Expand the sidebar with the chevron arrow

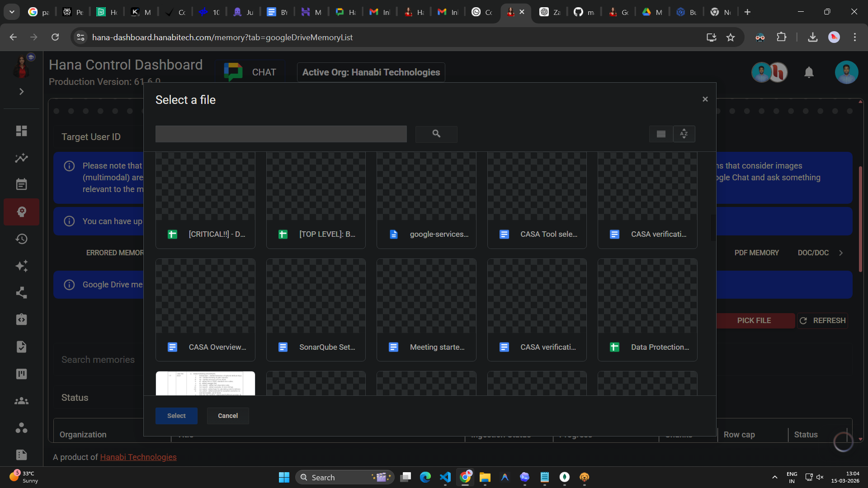[x=21, y=91]
